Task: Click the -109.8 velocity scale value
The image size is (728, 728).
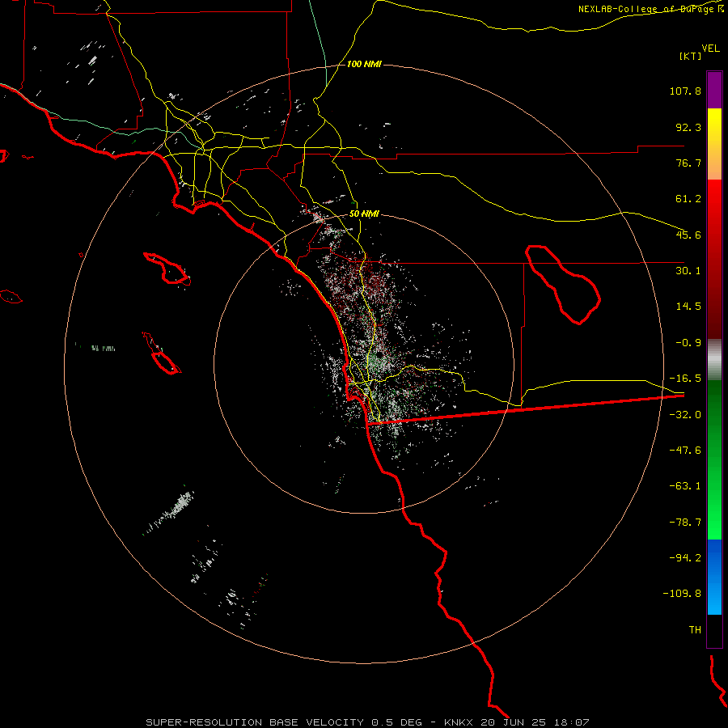Action: 682,594
